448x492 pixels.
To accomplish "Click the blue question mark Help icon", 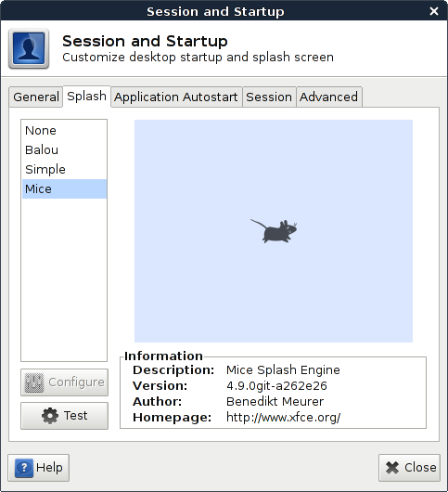I will pos(24,468).
